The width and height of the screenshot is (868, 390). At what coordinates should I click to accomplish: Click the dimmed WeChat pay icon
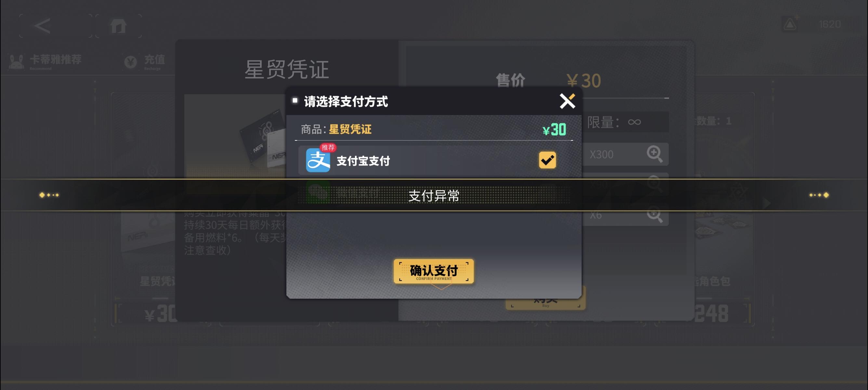pyautogui.click(x=318, y=192)
